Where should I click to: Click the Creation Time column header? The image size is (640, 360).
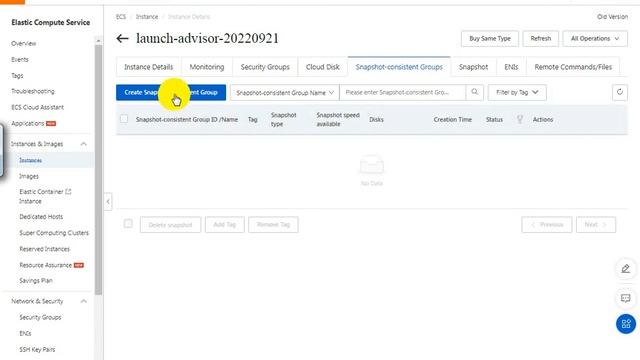point(453,120)
